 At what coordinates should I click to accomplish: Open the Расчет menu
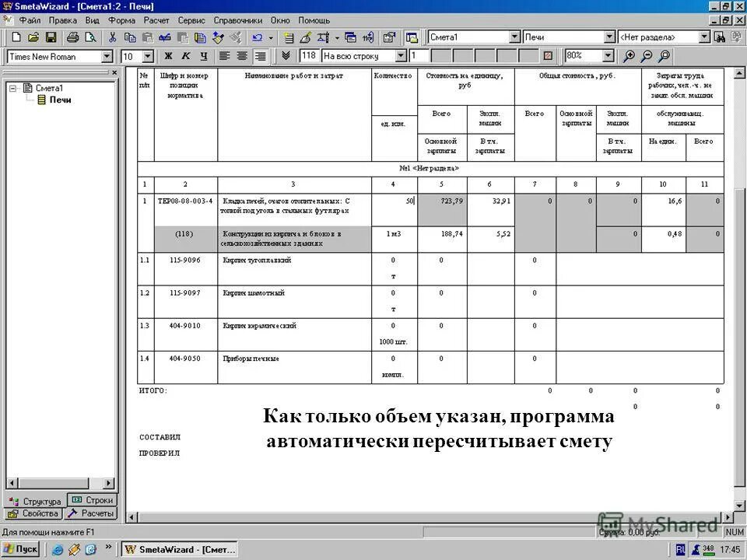156,20
